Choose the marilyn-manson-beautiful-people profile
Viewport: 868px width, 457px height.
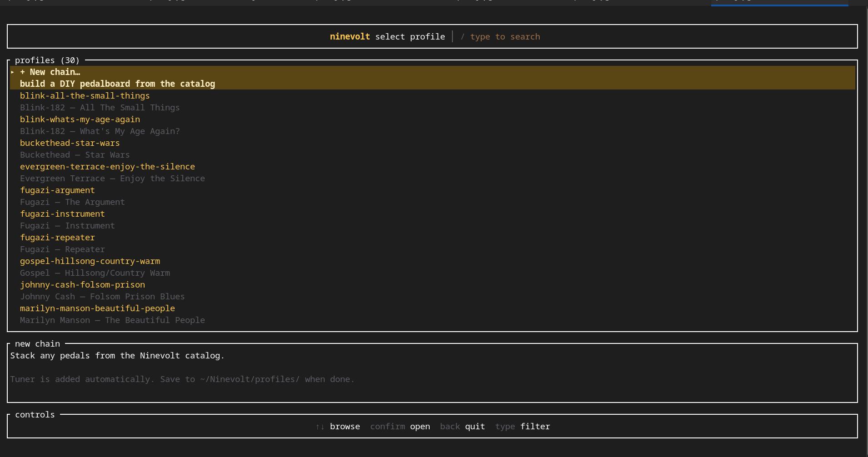[97, 308]
